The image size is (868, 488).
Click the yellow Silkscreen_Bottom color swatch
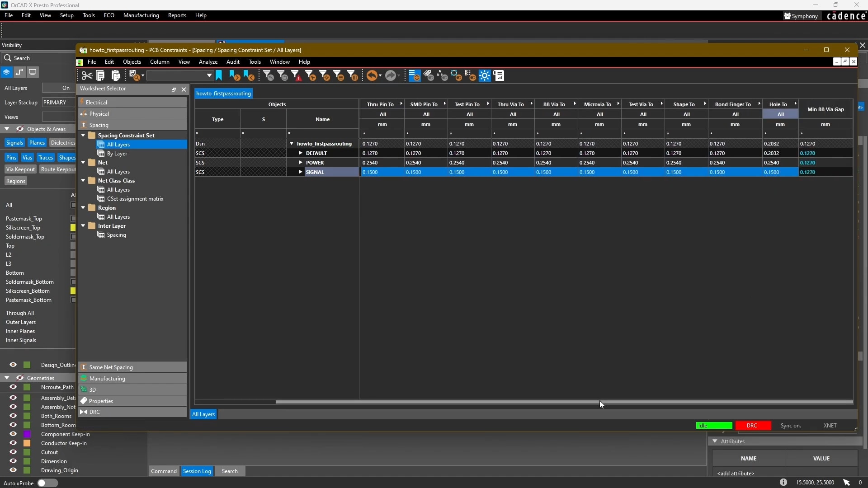[x=73, y=291]
